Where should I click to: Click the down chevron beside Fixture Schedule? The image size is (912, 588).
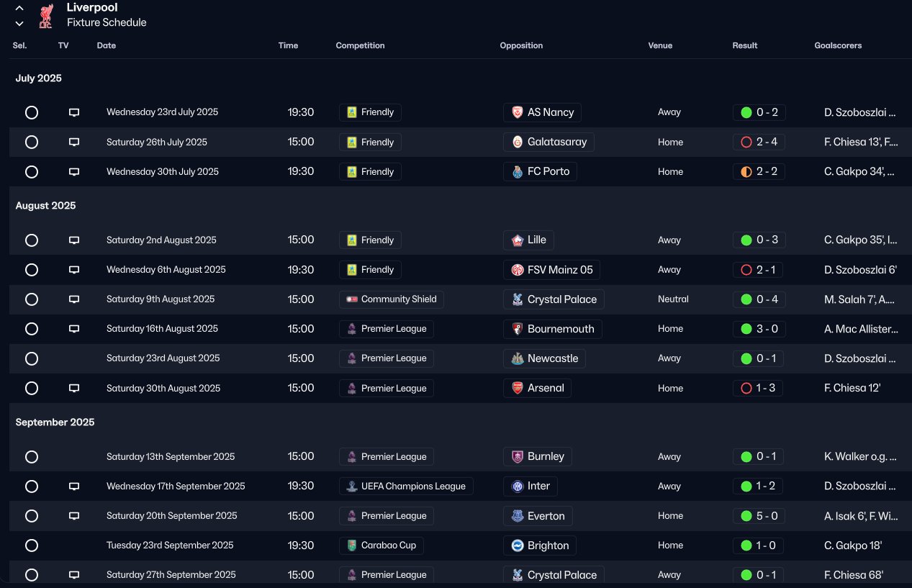point(19,23)
